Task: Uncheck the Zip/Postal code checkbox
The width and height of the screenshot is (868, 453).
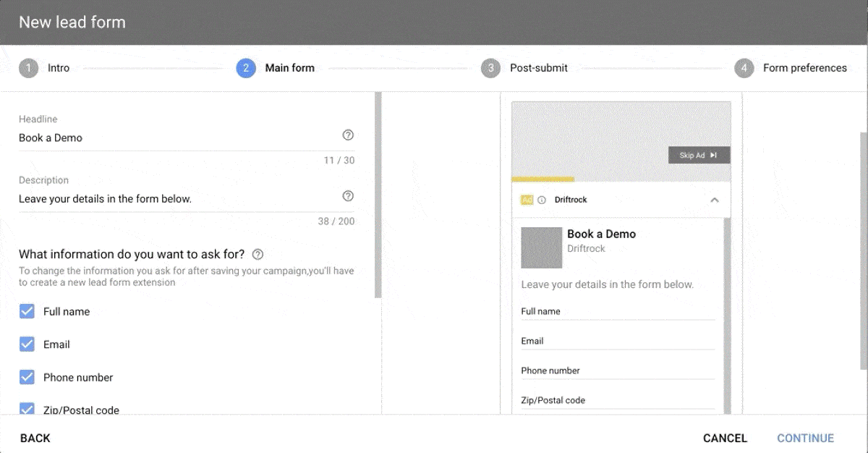Action: [27, 409]
